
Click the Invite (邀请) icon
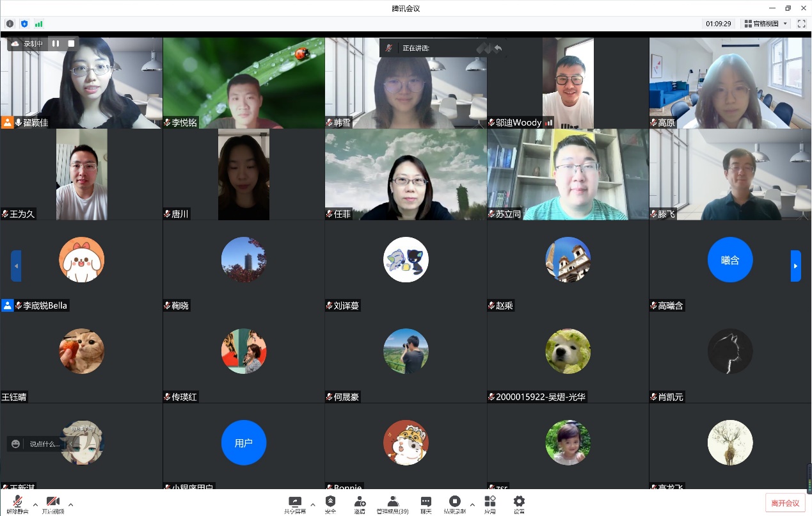pyautogui.click(x=360, y=504)
